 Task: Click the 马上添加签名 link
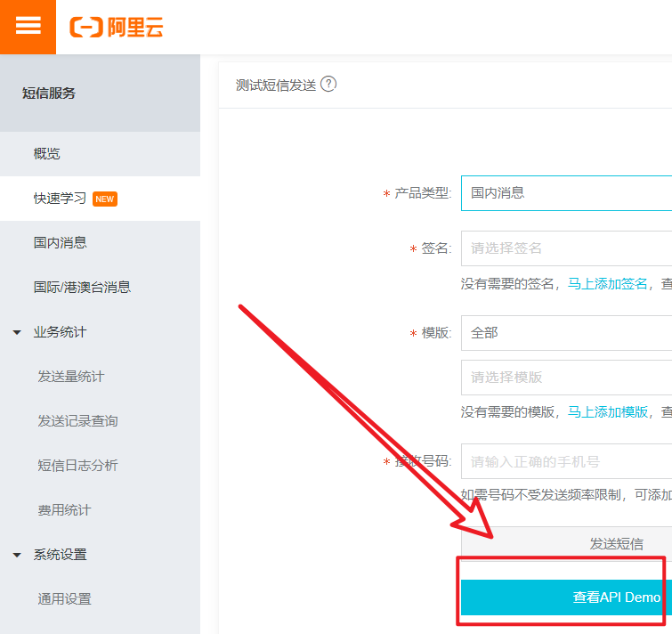[608, 284]
